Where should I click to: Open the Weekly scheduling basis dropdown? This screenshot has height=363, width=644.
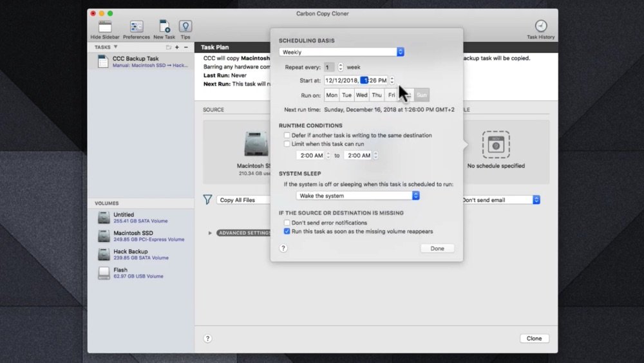341,52
